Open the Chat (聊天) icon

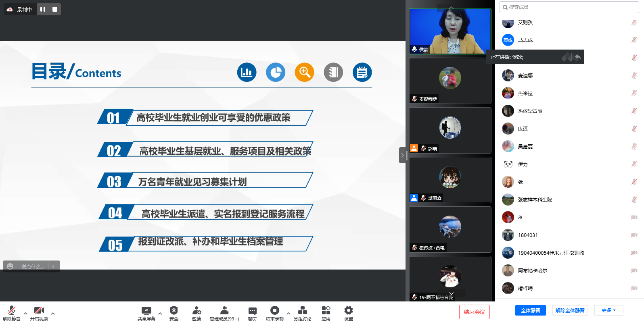click(x=253, y=311)
